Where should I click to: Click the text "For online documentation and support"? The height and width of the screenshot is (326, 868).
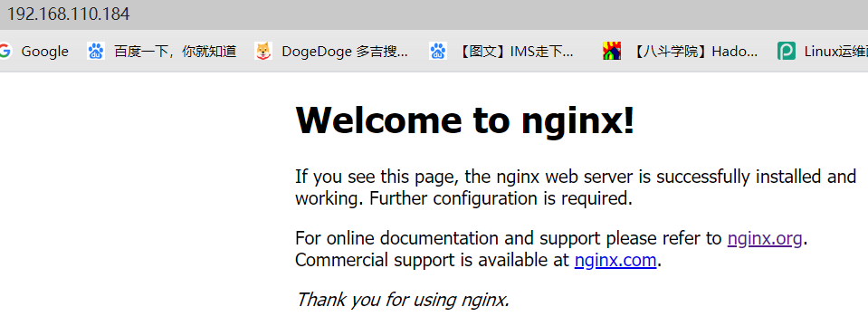[447, 238]
